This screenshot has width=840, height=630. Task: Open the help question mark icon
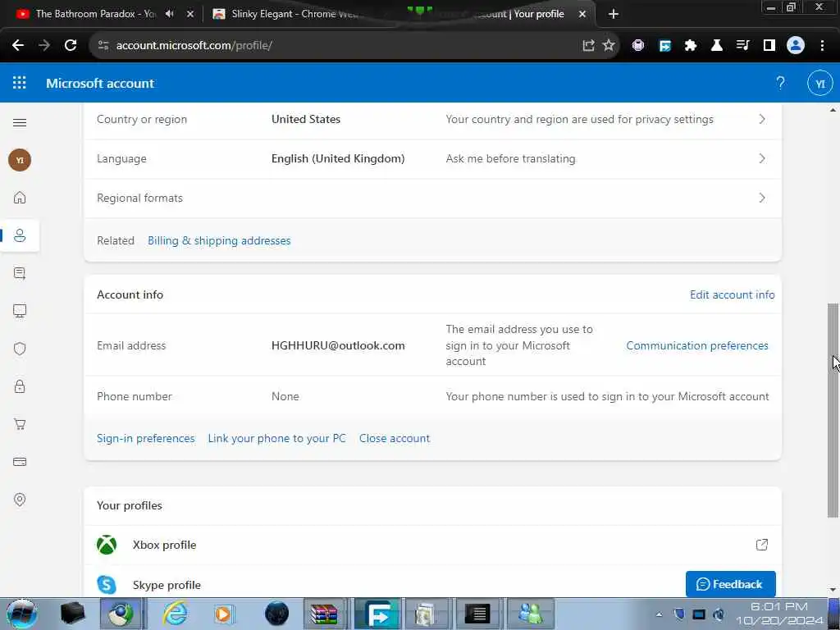[780, 83]
